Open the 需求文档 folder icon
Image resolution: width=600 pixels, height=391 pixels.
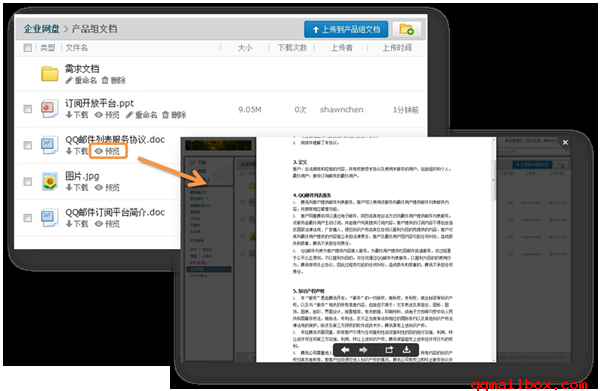[50, 73]
